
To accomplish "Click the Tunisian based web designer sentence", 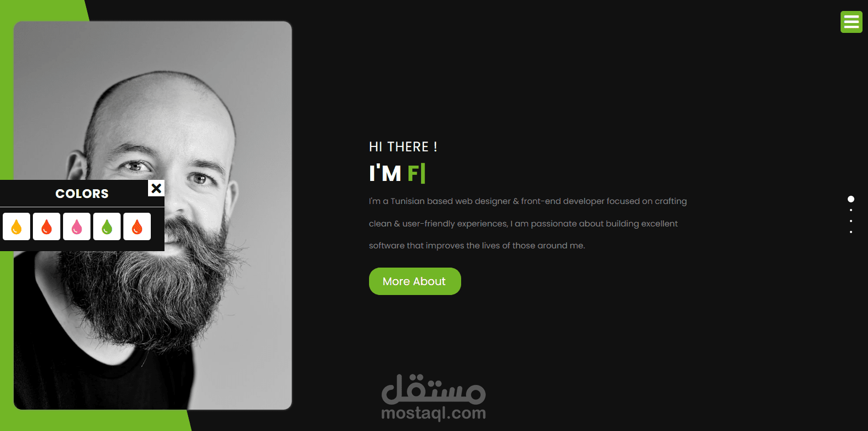I will [527, 201].
